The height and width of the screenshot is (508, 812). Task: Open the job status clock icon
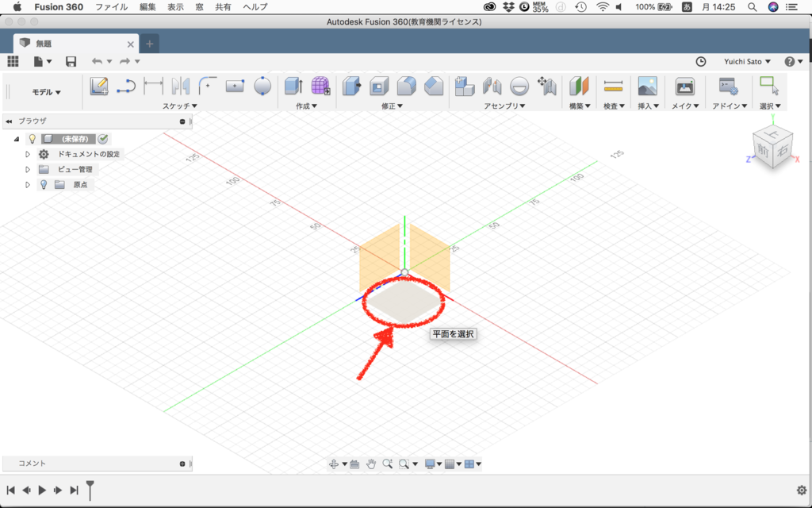click(x=700, y=61)
